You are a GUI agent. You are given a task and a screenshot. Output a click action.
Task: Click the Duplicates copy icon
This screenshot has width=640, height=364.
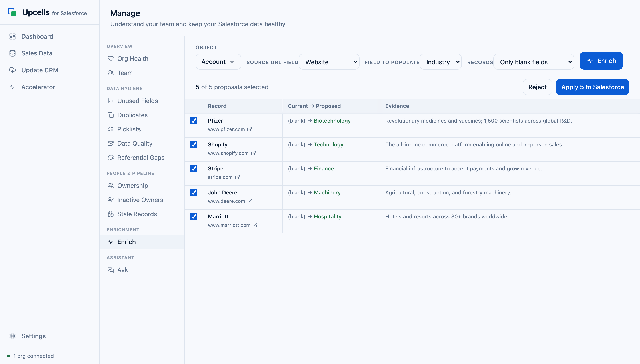[x=110, y=115]
